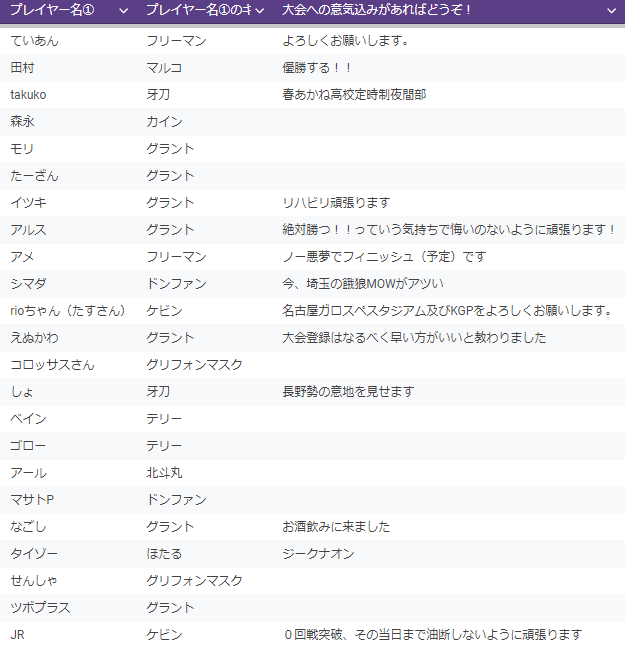This screenshot has width=625, height=647.
Task: Select the player name アメ
Action: pos(22,257)
